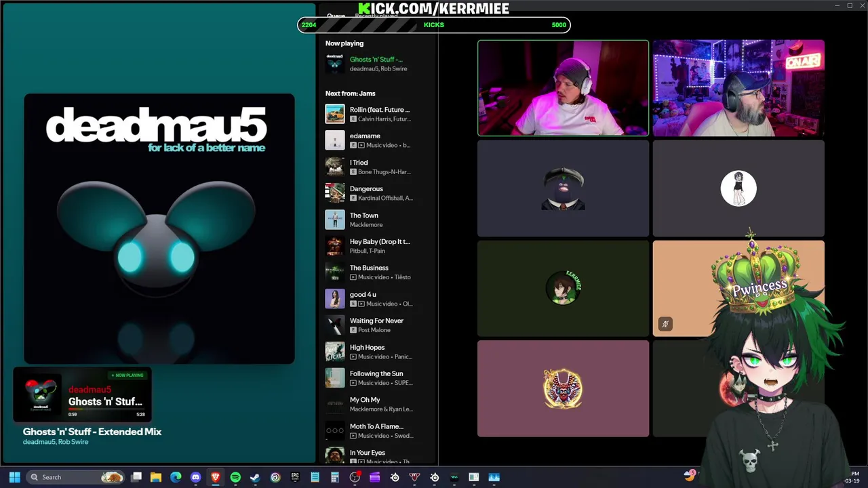The width and height of the screenshot is (868, 488).
Task: Play Following the Sun from the queue
Action: coord(377,378)
